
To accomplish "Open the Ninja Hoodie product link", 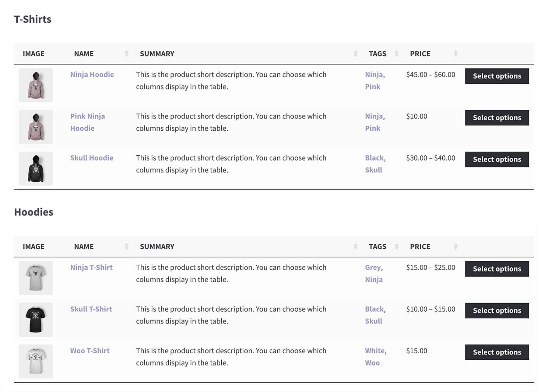I will 92,74.
